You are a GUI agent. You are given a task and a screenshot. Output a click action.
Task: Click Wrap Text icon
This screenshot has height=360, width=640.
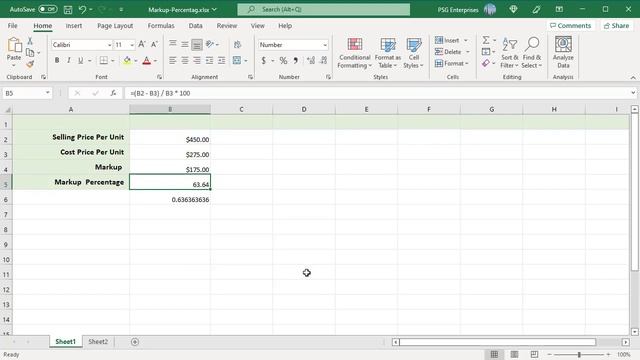pyautogui.click(x=237, y=44)
